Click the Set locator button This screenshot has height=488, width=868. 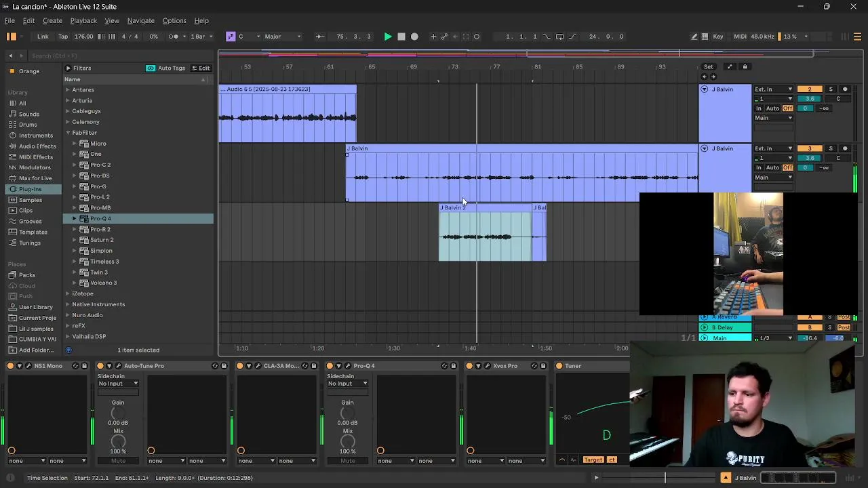(x=708, y=66)
